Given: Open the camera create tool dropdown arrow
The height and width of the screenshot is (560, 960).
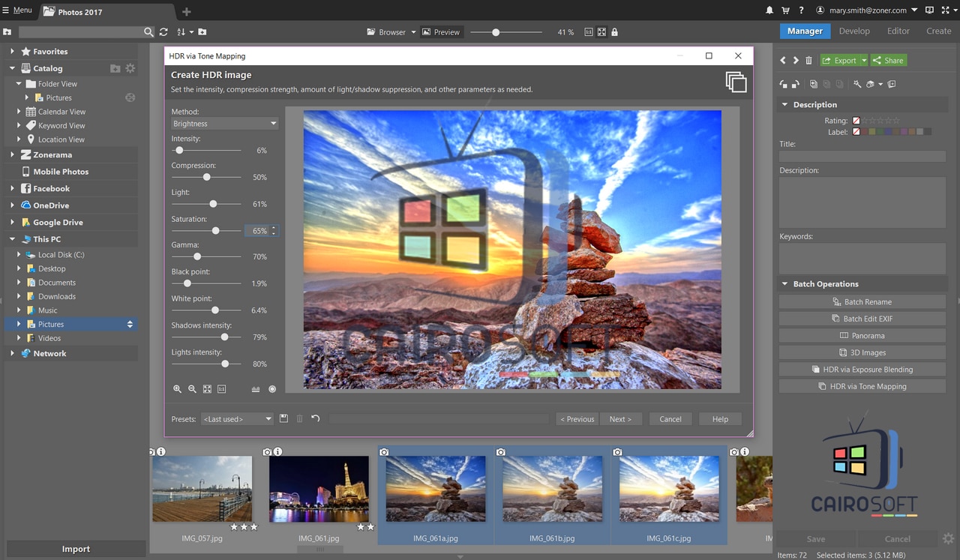Looking at the screenshot, I should 879,85.
